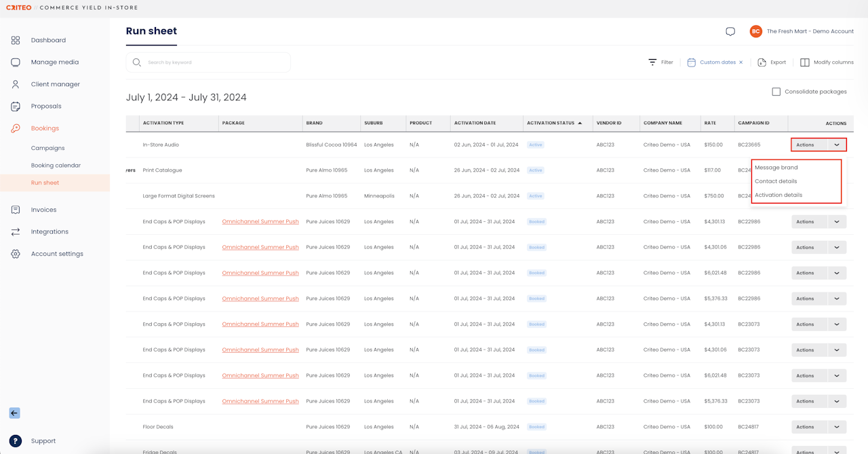Viewport: 868px width, 454px height.
Task: Open the first Omnichannel Summer Push link
Action: [x=260, y=222]
